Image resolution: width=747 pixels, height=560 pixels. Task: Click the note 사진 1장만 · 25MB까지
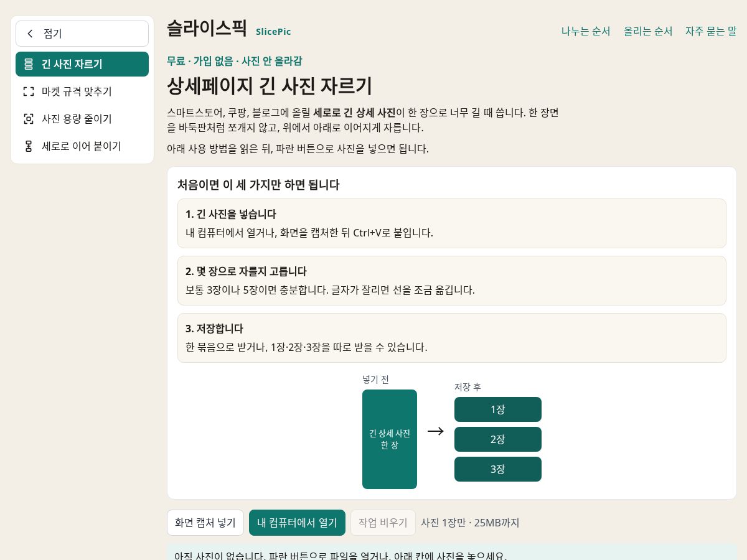coord(470,523)
